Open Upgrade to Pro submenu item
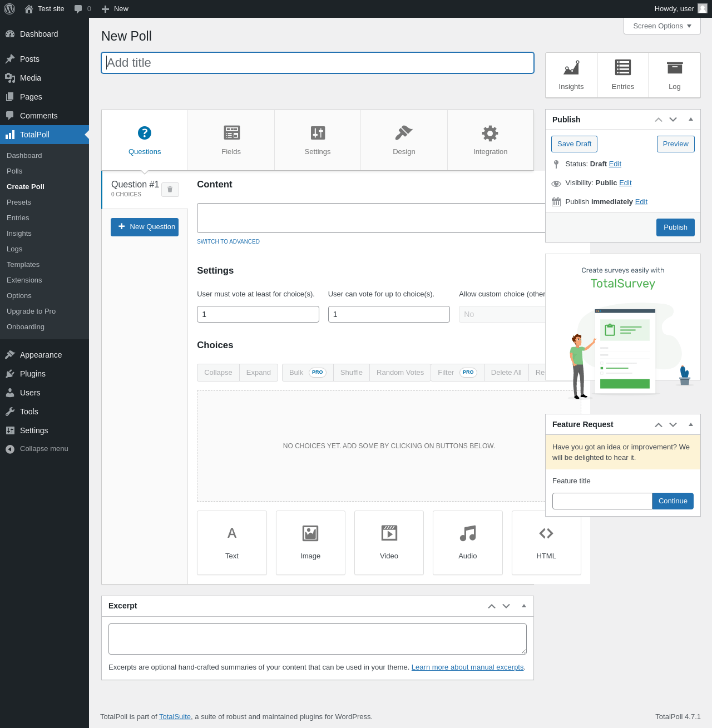 pos(44,311)
